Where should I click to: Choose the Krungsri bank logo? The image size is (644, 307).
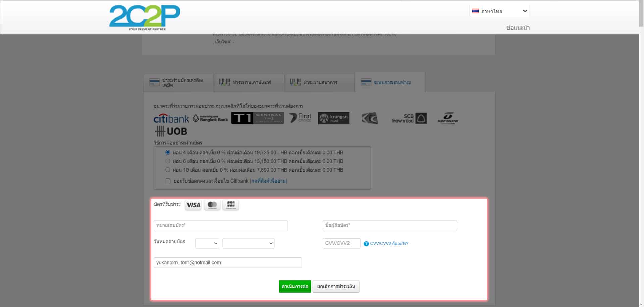(x=333, y=118)
